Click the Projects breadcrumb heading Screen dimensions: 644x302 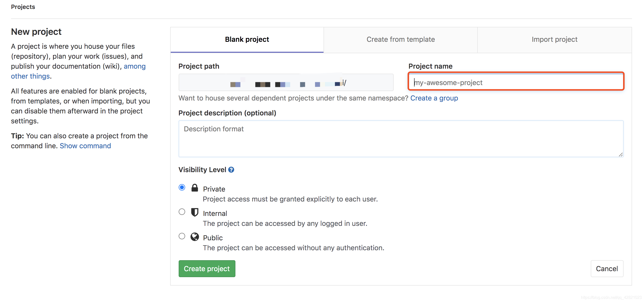click(23, 7)
